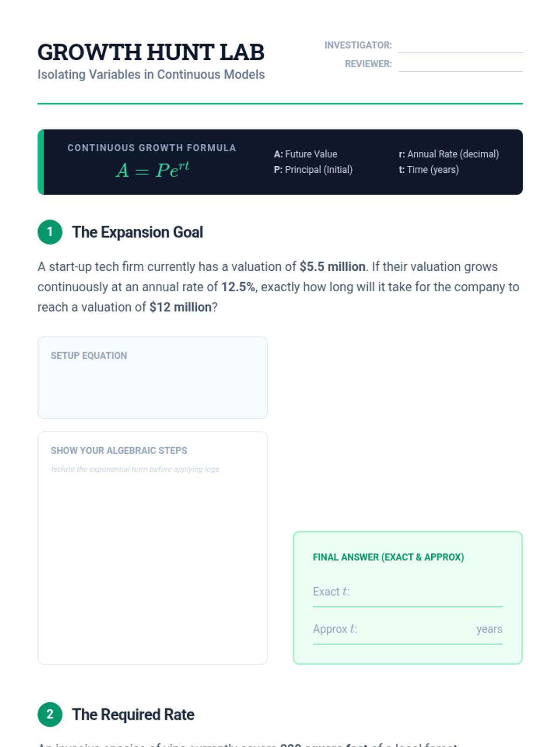Image resolution: width=560 pixels, height=747 pixels.
Task: Click the Final Answer box heading
Action: (388, 557)
